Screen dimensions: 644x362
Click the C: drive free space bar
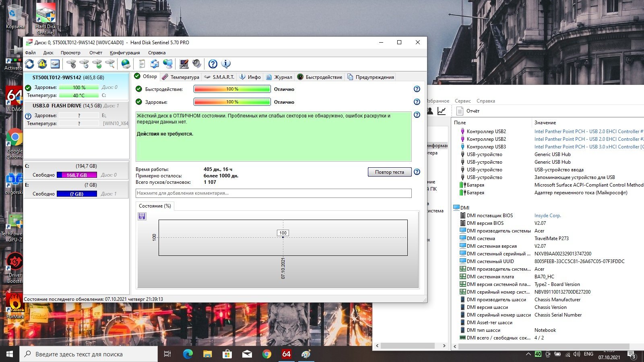click(x=77, y=175)
